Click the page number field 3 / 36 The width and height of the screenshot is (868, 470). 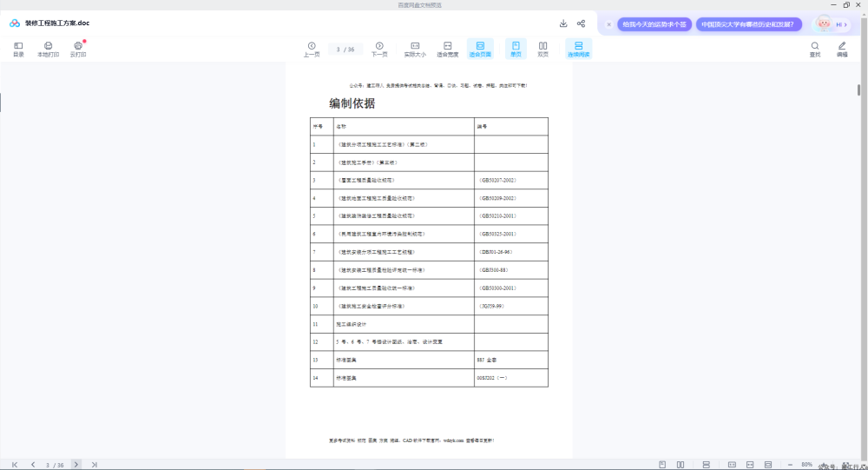(x=345, y=50)
